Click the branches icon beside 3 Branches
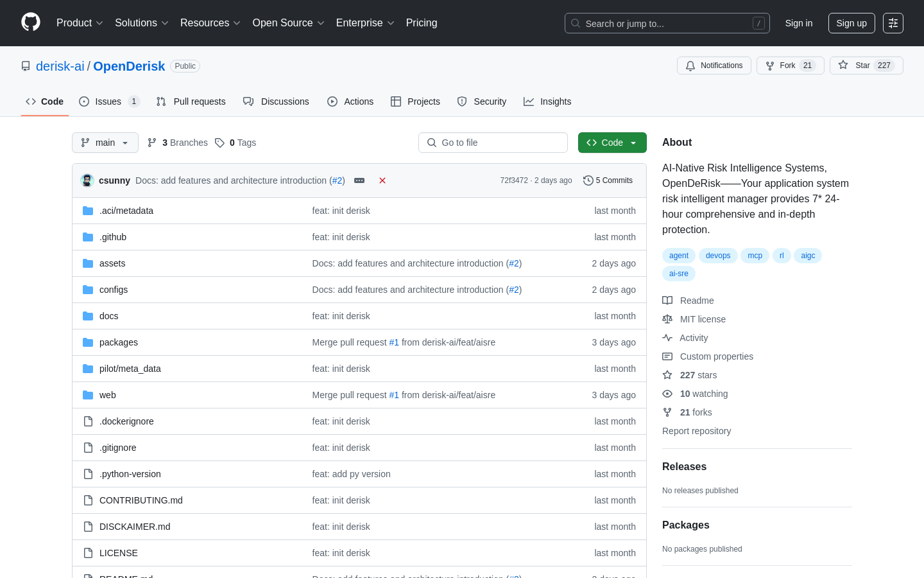Screen dimensions: 924x578 pyautogui.click(x=152, y=143)
